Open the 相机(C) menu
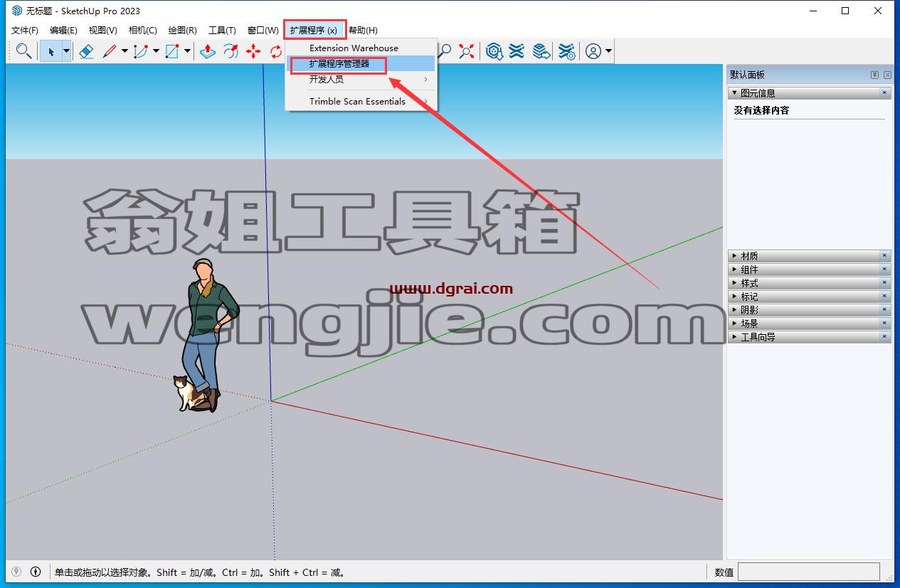The image size is (900, 588). (x=142, y=30)
